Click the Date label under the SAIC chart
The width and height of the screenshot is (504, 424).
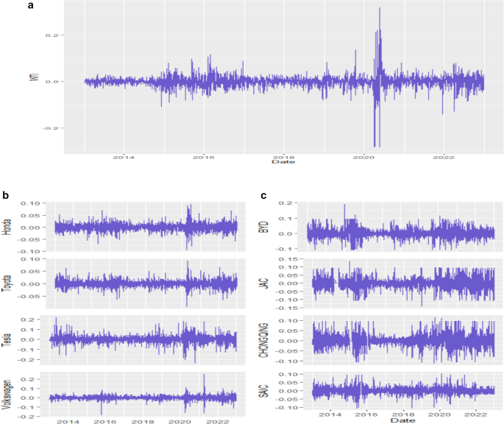coord(402,420)
